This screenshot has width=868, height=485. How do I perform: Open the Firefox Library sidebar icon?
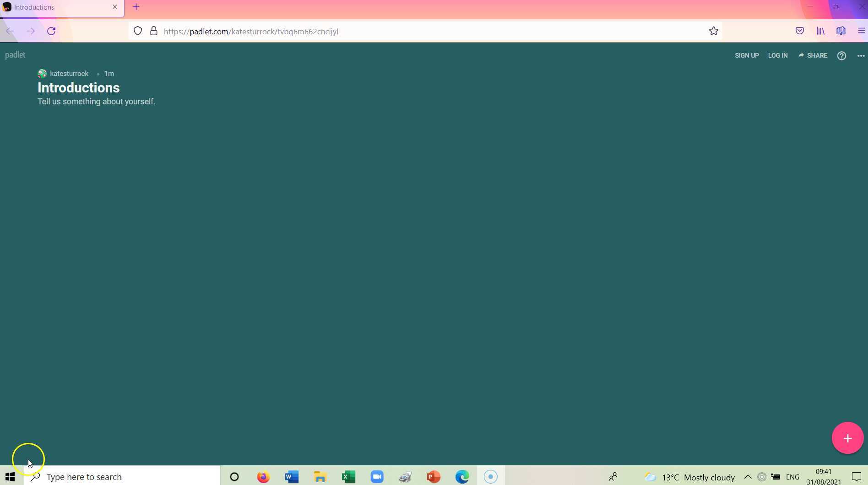[x=820, y=31]
